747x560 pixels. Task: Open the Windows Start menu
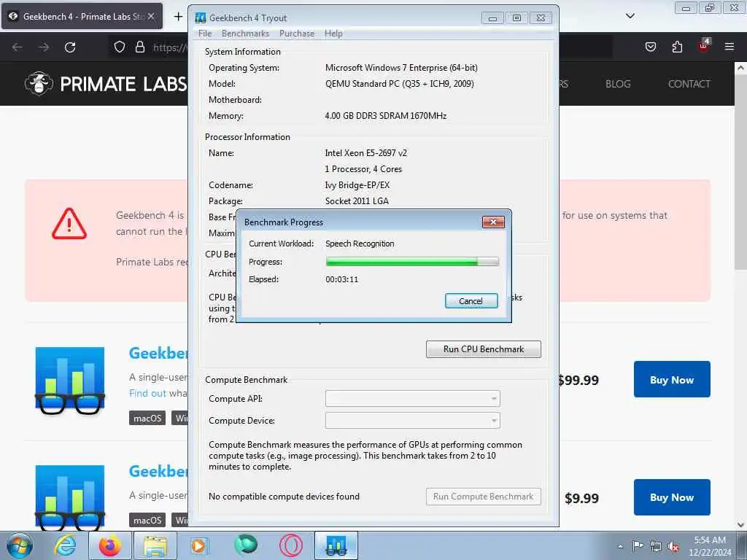(x=20, y=545)
